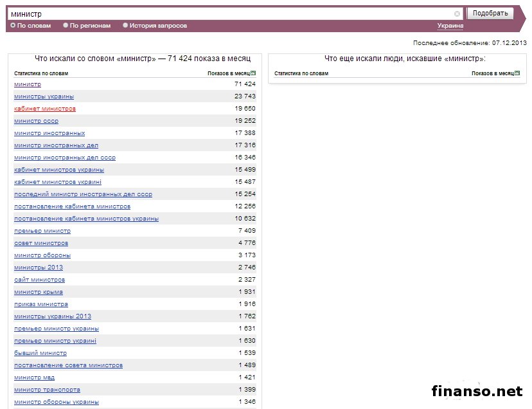Open the 'министр транспорта' keyword link
Screen dimensions: 532x409
click(x=47, y=390)
